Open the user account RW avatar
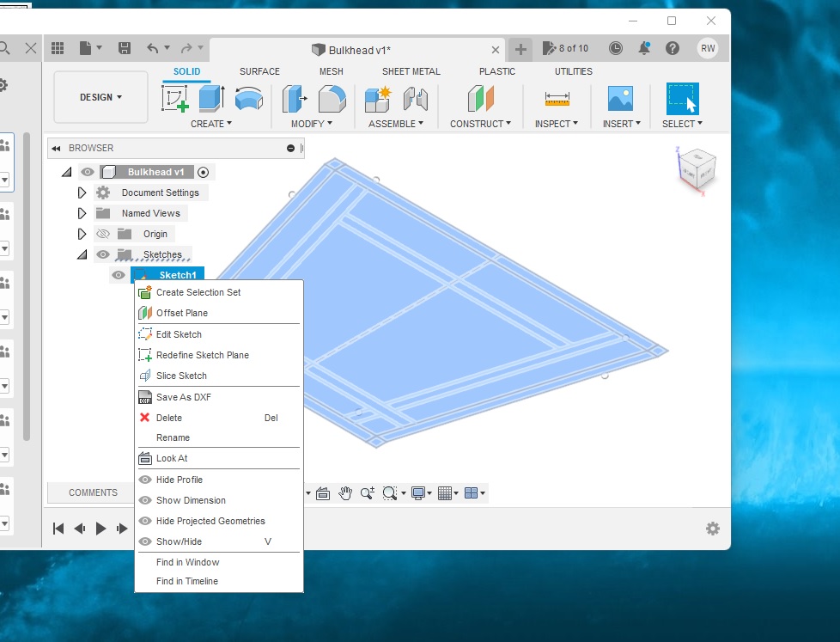840x642 pixels. coord(708,48)
